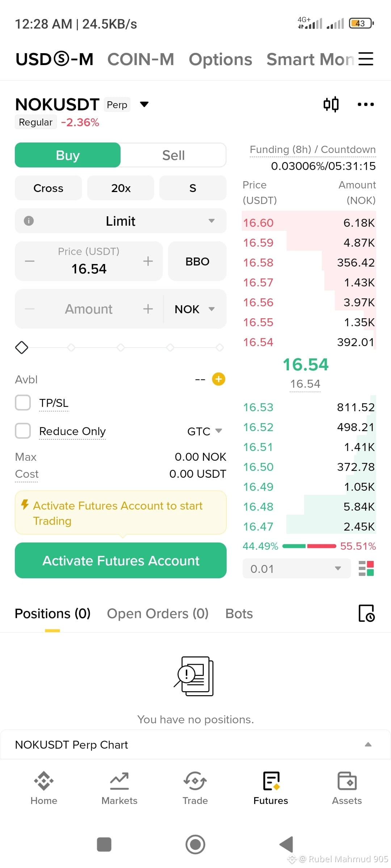Click the midpoint of the amount slider
391x868 pixels.
click(121, 348)
